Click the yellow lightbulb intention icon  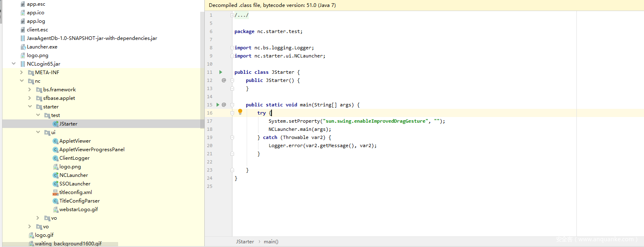(240, 112)
